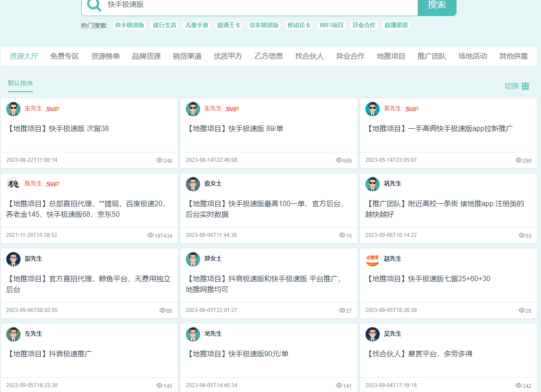Switch to 品牌货源 tab
541x392 pixels.
click(x=147, y=56)
